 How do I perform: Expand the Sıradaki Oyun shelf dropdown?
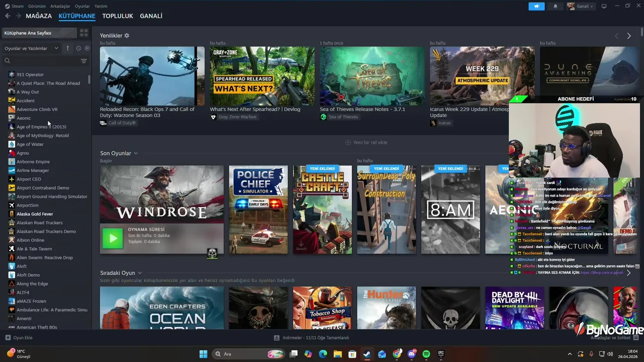139,273
